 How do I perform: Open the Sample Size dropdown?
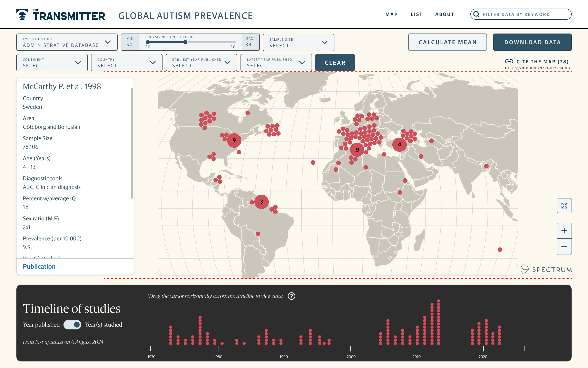point(298,42)
